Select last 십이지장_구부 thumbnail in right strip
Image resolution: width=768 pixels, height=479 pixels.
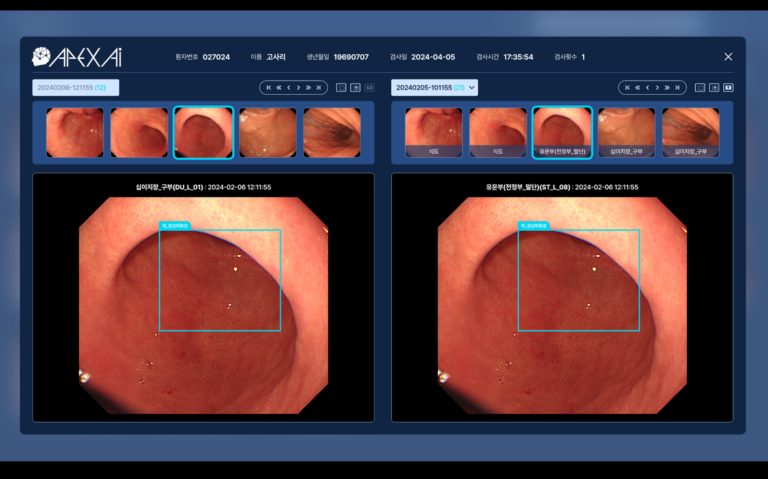691,133
